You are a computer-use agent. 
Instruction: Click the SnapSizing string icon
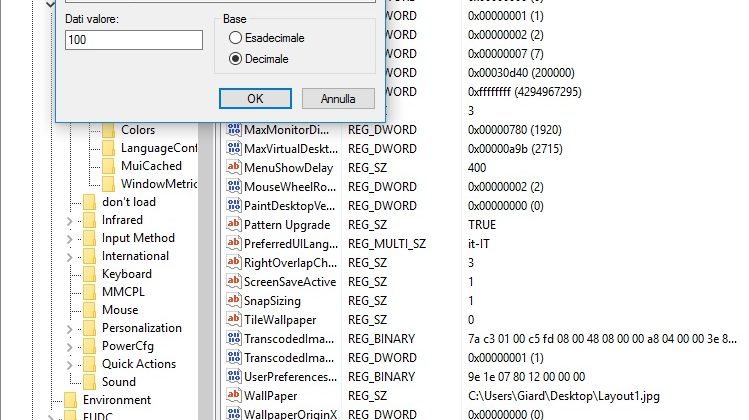tap(234, 300)
